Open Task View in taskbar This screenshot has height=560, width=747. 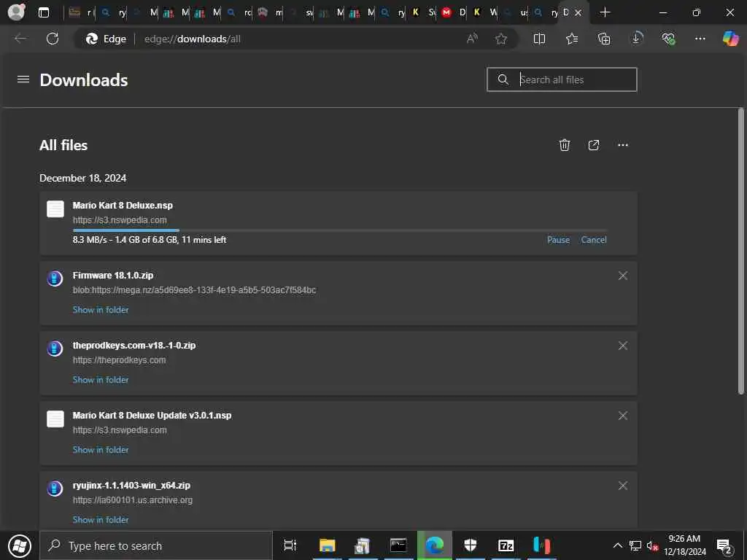coord(290,545)
